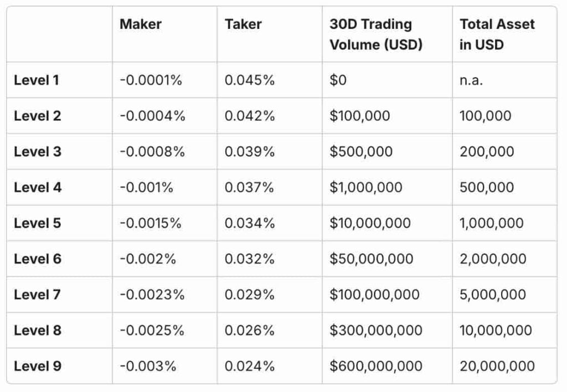Screen dimensions: 567x392
Task: Click the Level 5 row label
Action: click(x=38, y=223)
